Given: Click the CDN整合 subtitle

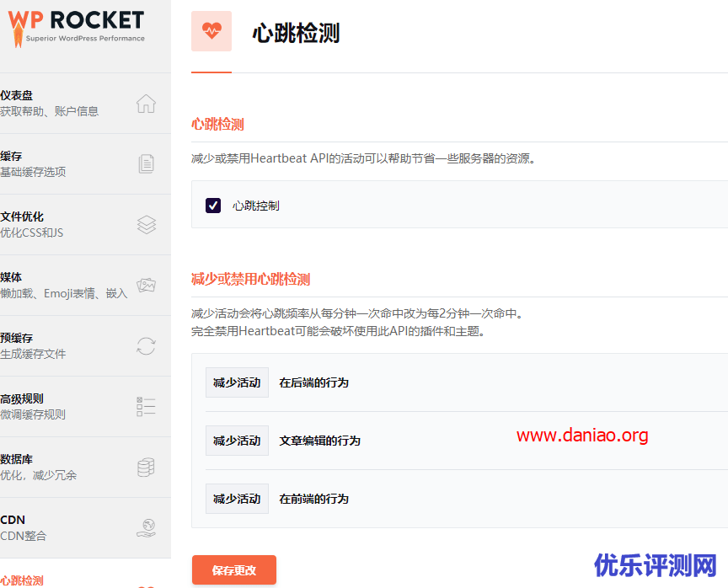Looking at the screenshot, I should (x=24, y=536).
